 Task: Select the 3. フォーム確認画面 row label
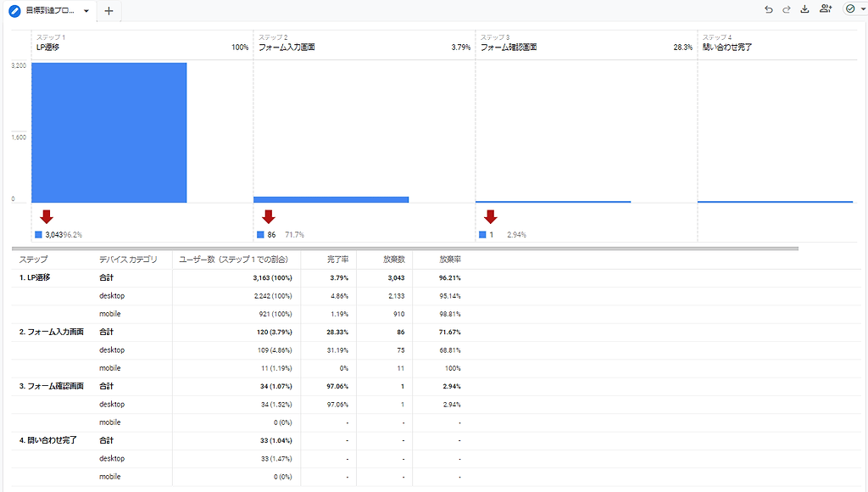click(x=52, y=386)
